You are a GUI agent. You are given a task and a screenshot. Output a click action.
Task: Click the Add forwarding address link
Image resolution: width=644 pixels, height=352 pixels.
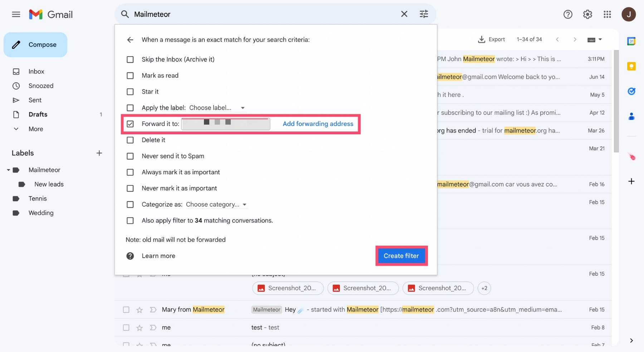318,124
